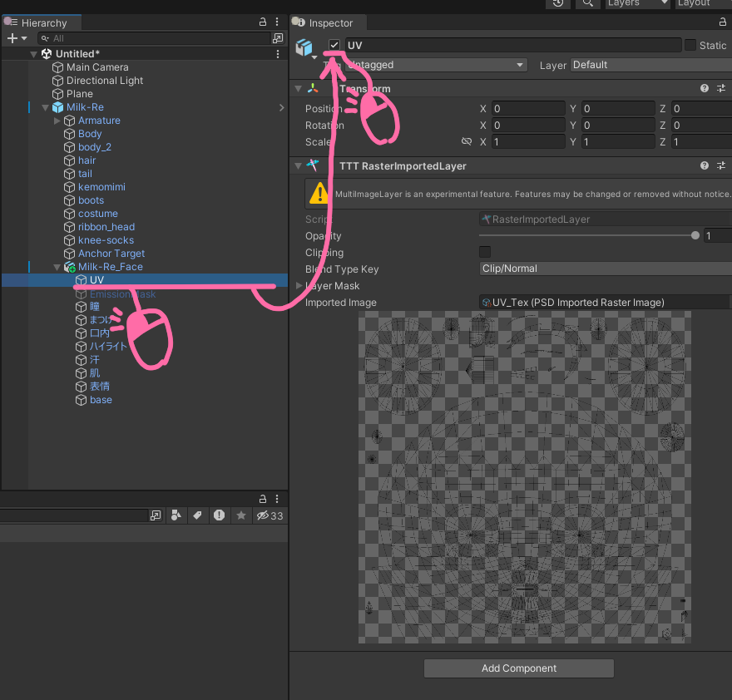The width and height of the screenshot is (732, 700).
Task: Enable the Clipping checkbox
Action: 485,252
